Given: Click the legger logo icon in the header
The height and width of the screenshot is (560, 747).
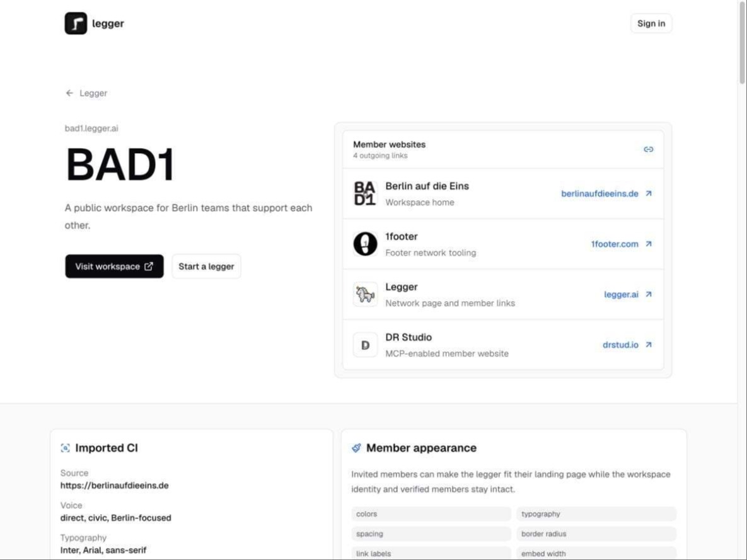Looking at the screenshot, I should point(76,23).
